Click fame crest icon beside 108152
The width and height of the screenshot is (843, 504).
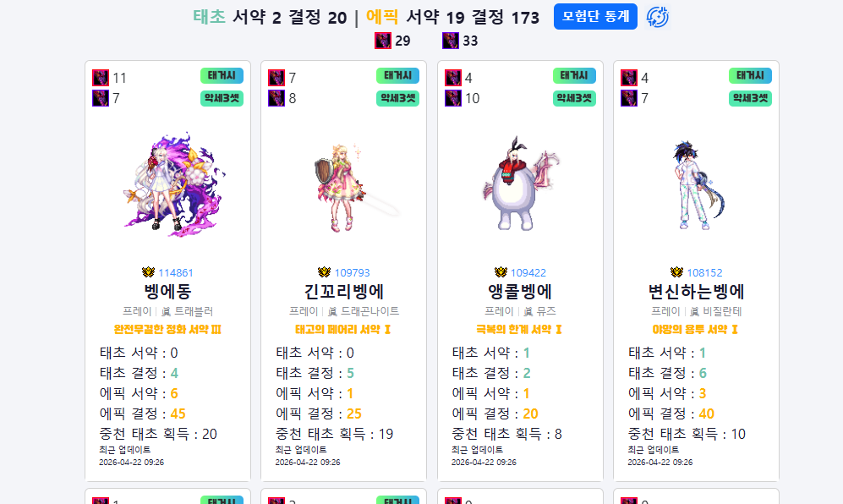point(676,272)
